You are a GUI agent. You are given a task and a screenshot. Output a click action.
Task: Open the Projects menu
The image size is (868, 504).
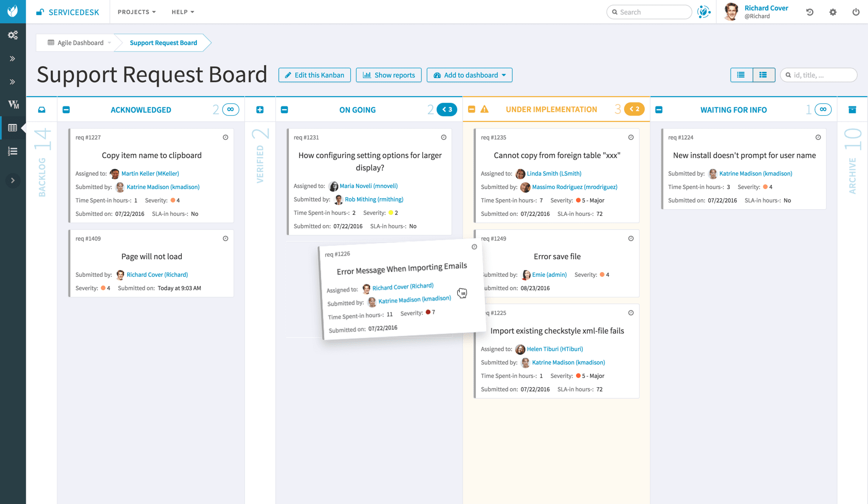pos(136,12)
